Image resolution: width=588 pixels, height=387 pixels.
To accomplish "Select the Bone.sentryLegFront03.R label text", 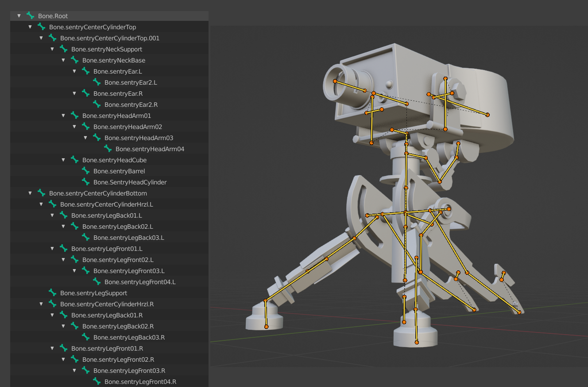I will coord(129,371).
